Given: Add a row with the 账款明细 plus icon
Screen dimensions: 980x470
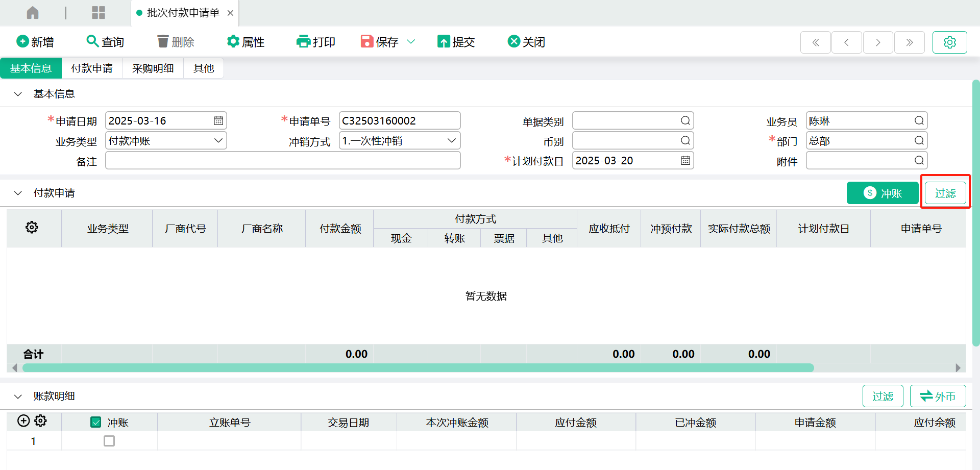Looking at the screenshot, I should point(23,421).
